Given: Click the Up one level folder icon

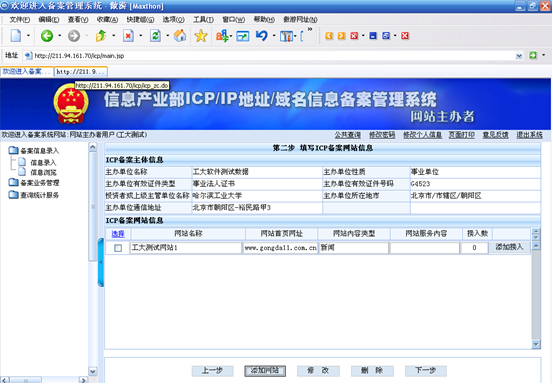Looking at the screenshot, I should (x=101, y=36).
